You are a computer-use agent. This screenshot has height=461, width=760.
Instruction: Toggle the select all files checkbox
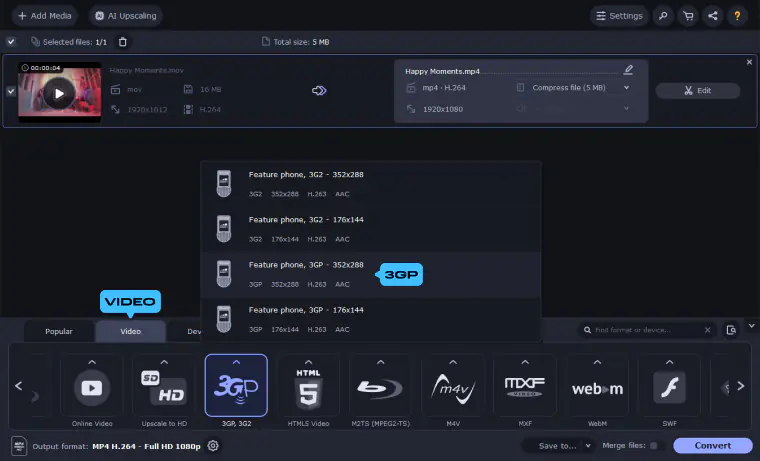11,42
